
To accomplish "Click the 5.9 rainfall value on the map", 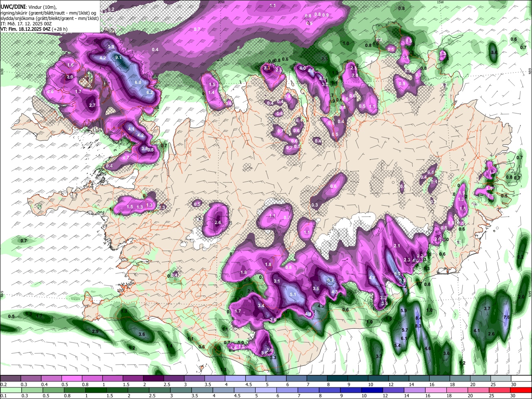I will (x=403, y=310).
